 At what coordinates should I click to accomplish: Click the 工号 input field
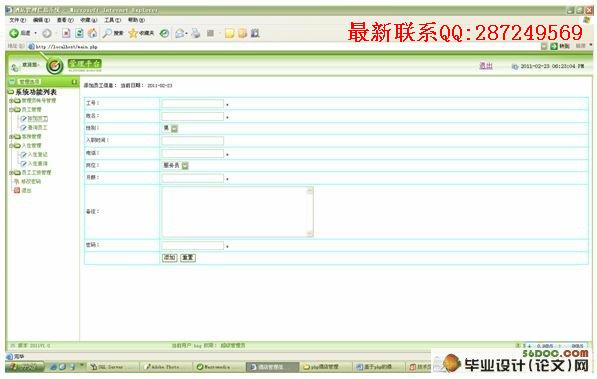[x=193, y=104]
